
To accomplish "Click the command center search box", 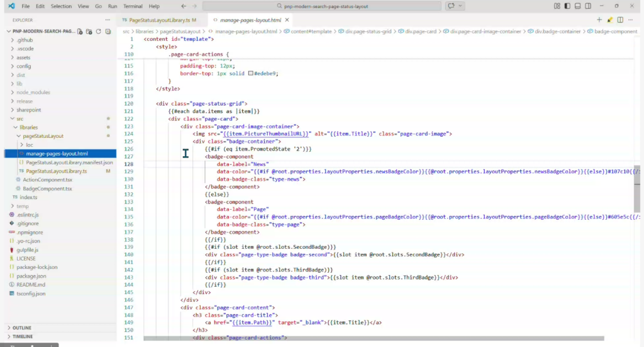I will 321,6.
